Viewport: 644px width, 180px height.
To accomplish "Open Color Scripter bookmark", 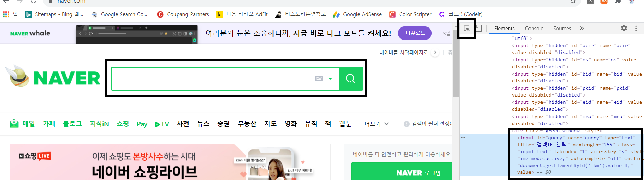I will coord(410,14).
